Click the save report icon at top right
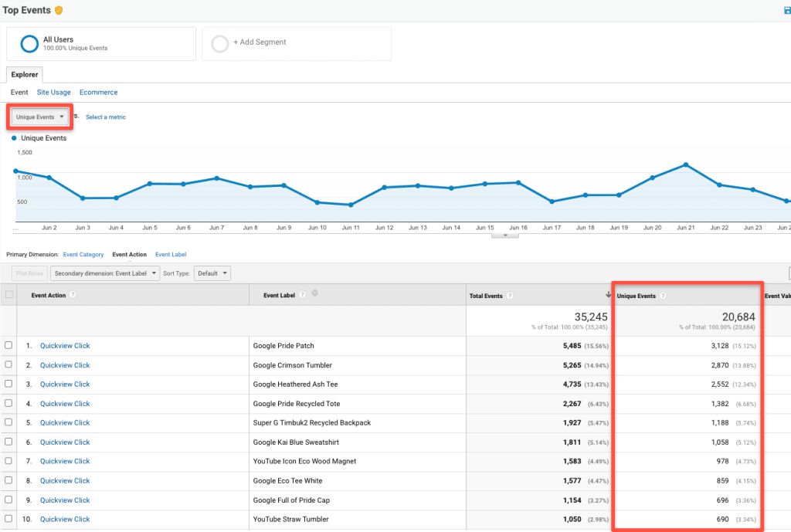 pos(786,10)
